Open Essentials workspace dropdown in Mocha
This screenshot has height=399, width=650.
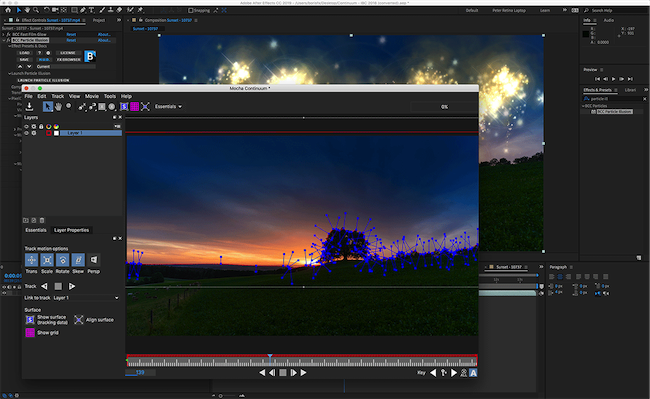click(x=168, y=106)
